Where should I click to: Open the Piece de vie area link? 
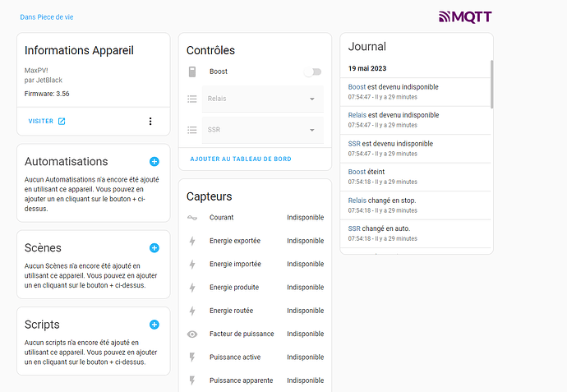click(x=52, y=17)
